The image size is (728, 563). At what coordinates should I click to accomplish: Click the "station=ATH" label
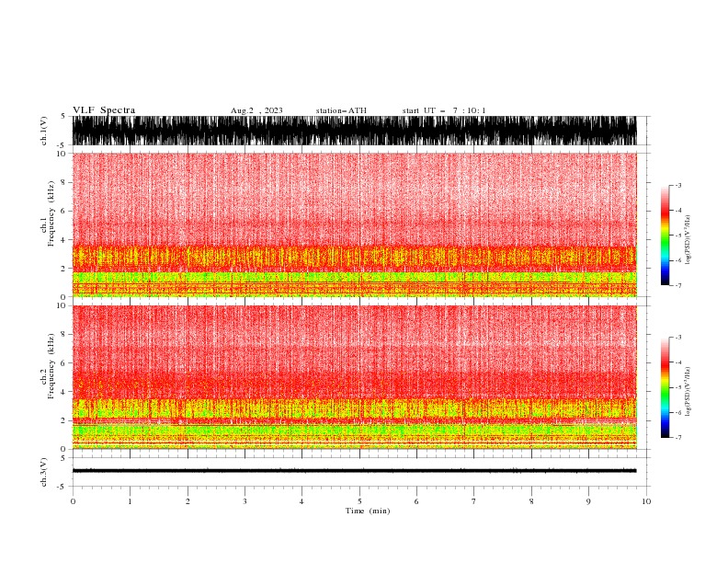click(x=341, y=110)
